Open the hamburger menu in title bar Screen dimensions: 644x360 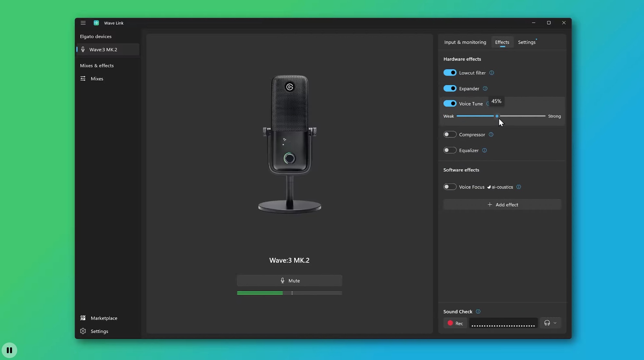[x=83, y=23]
